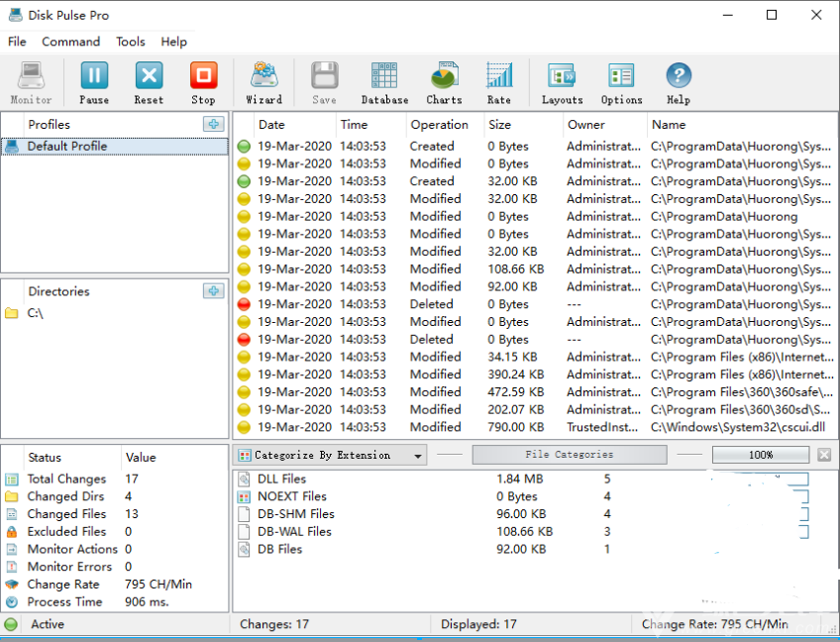
Task: Click the Disk Pulse Pro title icon
Action: [15, 15]
